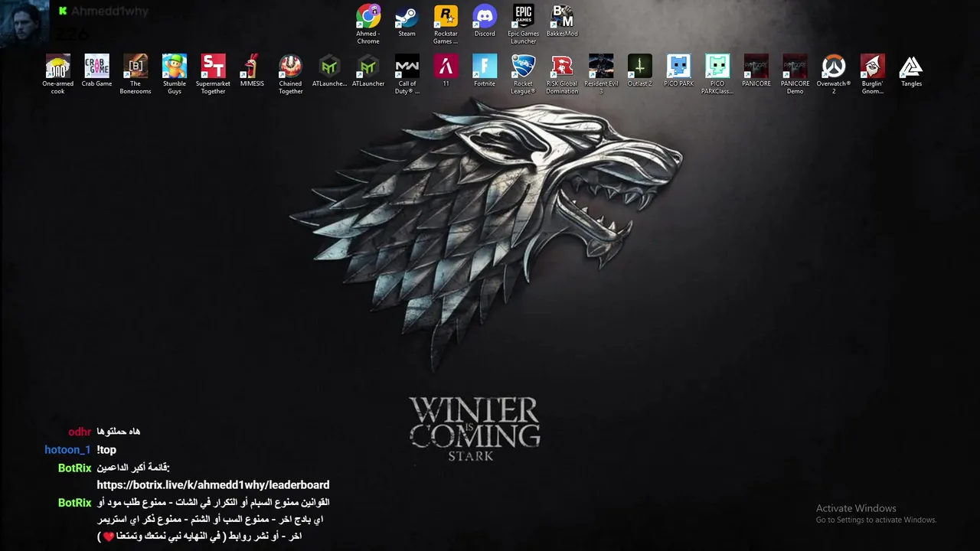
Task: Click the webcam thumbnail in corner
Action: pyautogui.click(x=24, y=23)
